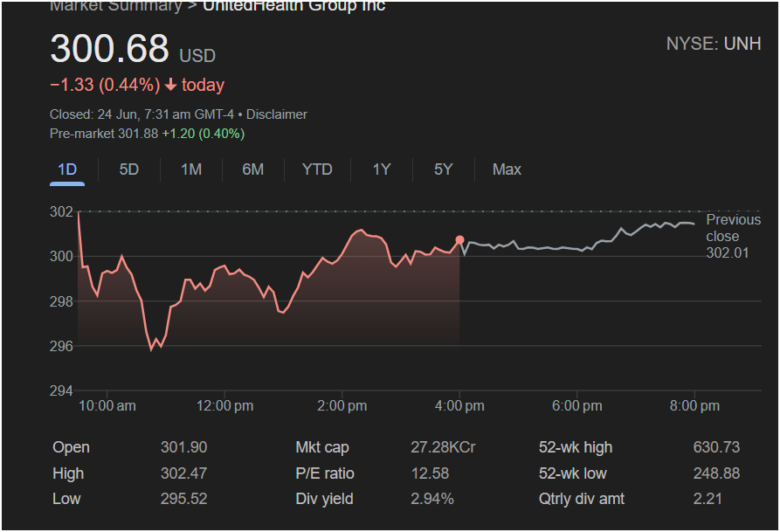Click the 6:00 pm axis label
The width and height of the screenshot is (780, 532).
point(577,406)
